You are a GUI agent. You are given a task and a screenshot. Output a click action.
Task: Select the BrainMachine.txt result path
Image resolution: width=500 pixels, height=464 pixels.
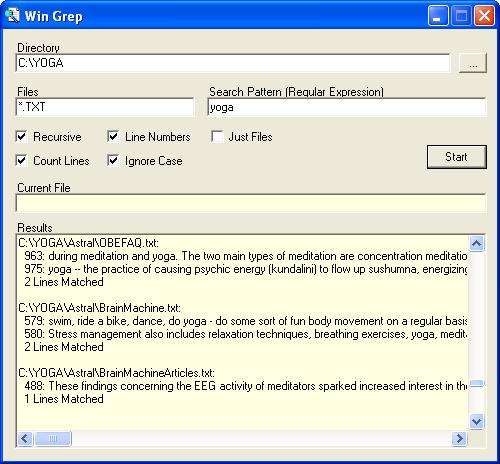click(99, 308)
